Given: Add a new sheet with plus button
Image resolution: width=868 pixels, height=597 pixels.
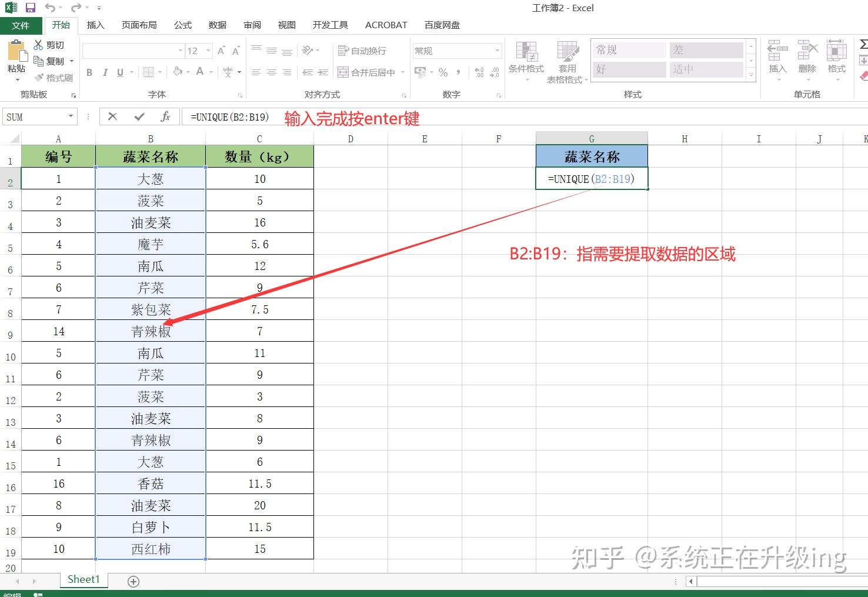Looking at the screenshot, I should (x=133, y=582).
